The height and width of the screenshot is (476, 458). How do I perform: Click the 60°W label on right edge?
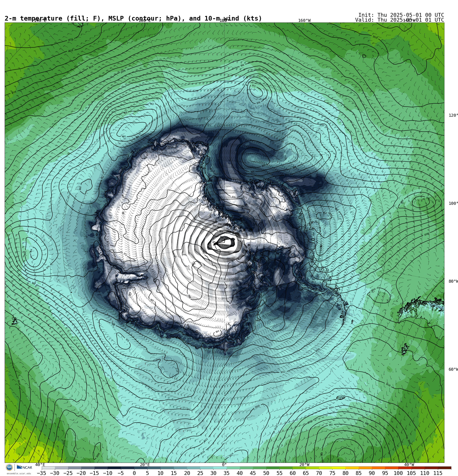pyautogui.click(x=453, y=369)
